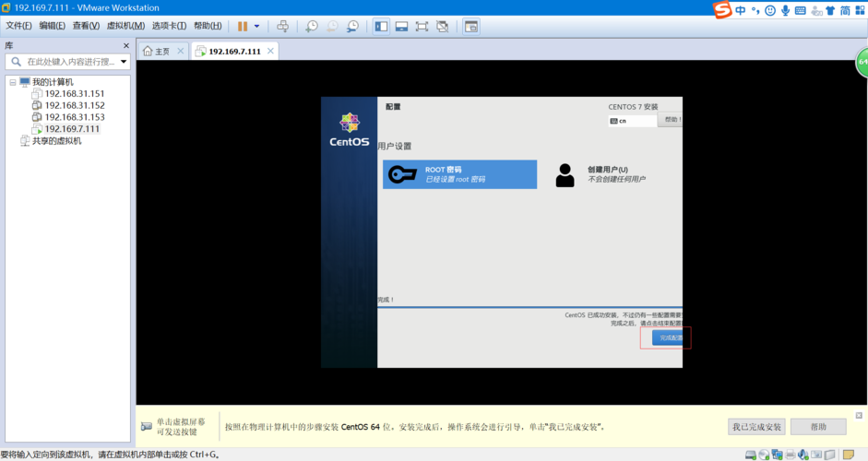868x461 pixels.
Task: Open the library search dropdown arrow
Action: [x=124, y=62]
